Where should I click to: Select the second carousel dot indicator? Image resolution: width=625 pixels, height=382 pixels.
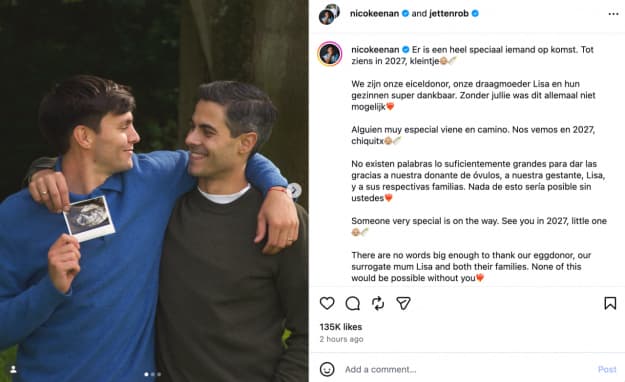pos(153,374)
